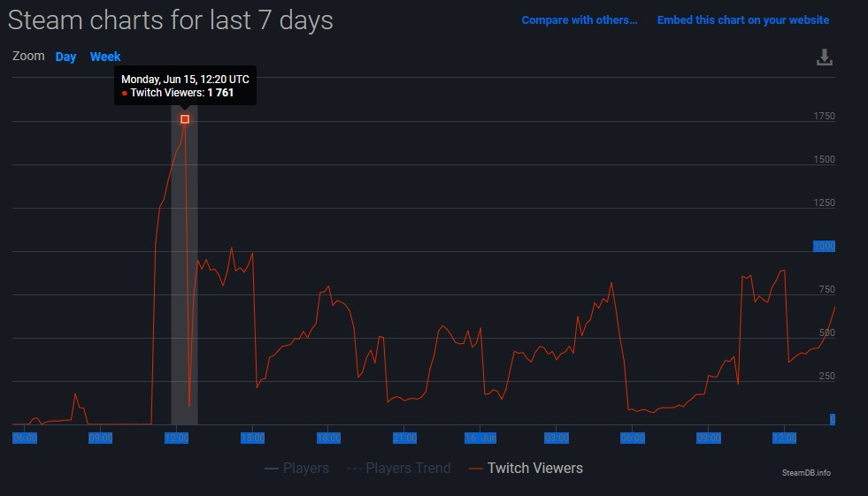Click the 06:00 label at axis start
This screenshot has height=496, width=868.
25,438
